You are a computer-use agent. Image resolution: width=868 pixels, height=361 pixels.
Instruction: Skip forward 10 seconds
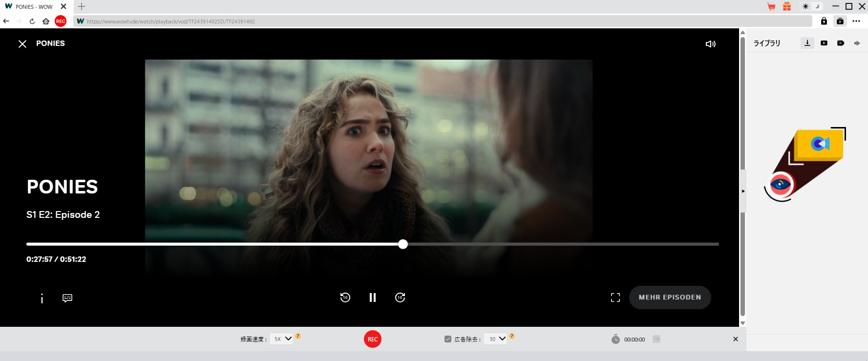pyautogui.click(x=400, y=297)
